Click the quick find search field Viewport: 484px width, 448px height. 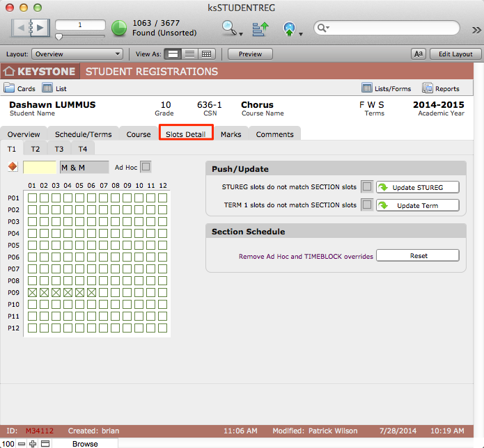point(390,29)
